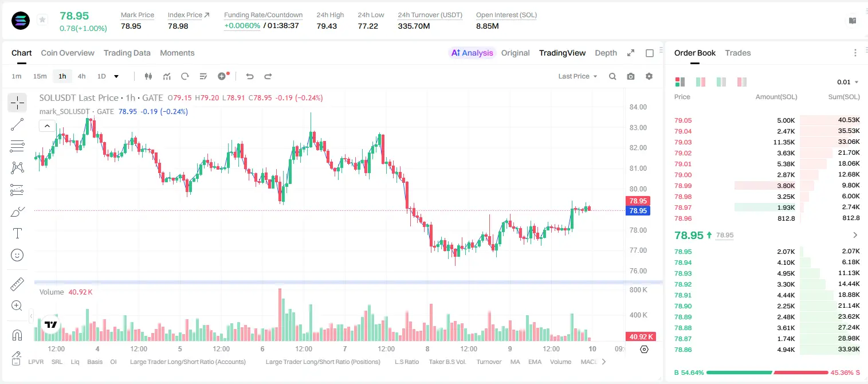Viewport: 868px width, 384px height.
Task: Show only sell orders in order book
Action: click(742, 82)
